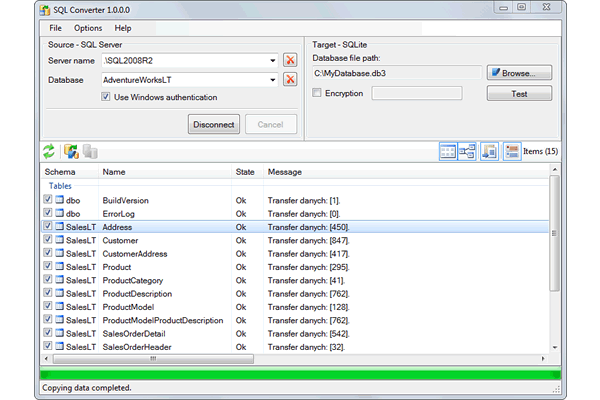
Task: Click the scroll up arrow of table list
Action: coord(554,170)
